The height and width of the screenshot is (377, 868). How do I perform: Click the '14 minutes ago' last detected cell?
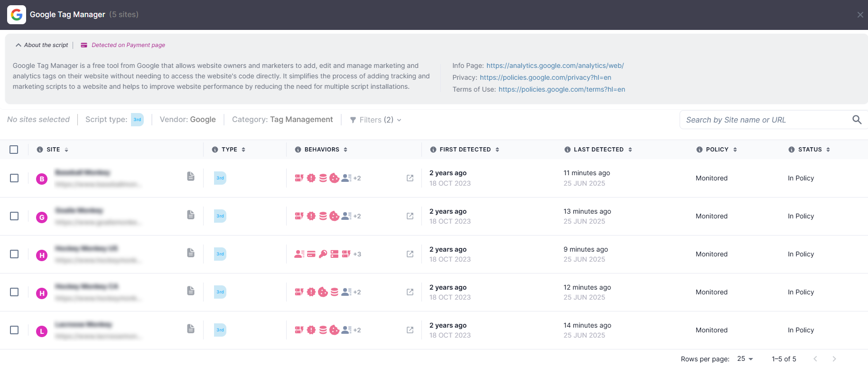point(588,325)
